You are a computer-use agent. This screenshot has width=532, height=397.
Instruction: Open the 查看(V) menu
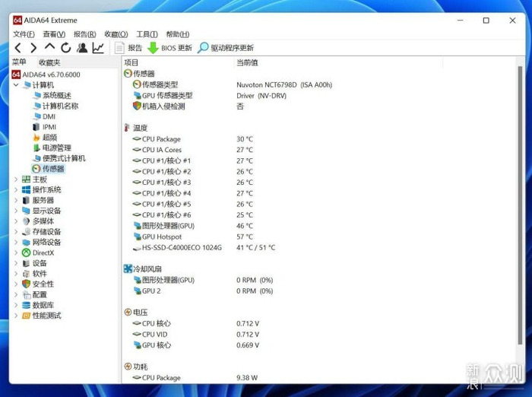(x=54, y=34)
